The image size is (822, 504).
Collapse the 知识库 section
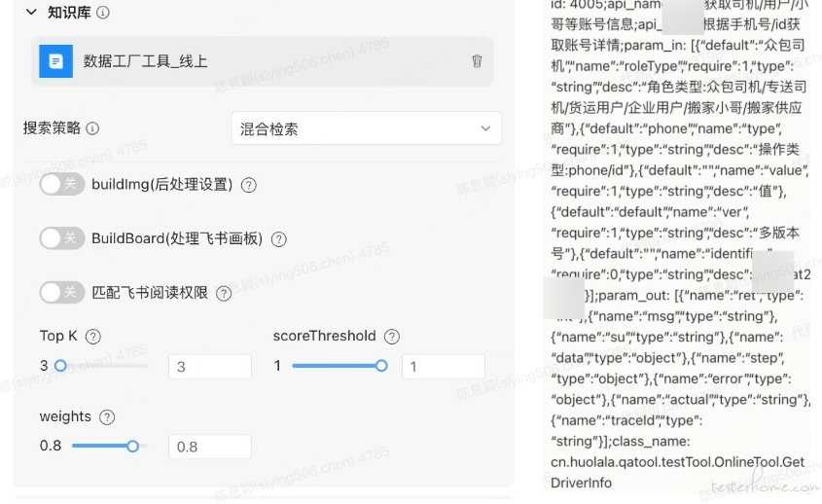32,13
